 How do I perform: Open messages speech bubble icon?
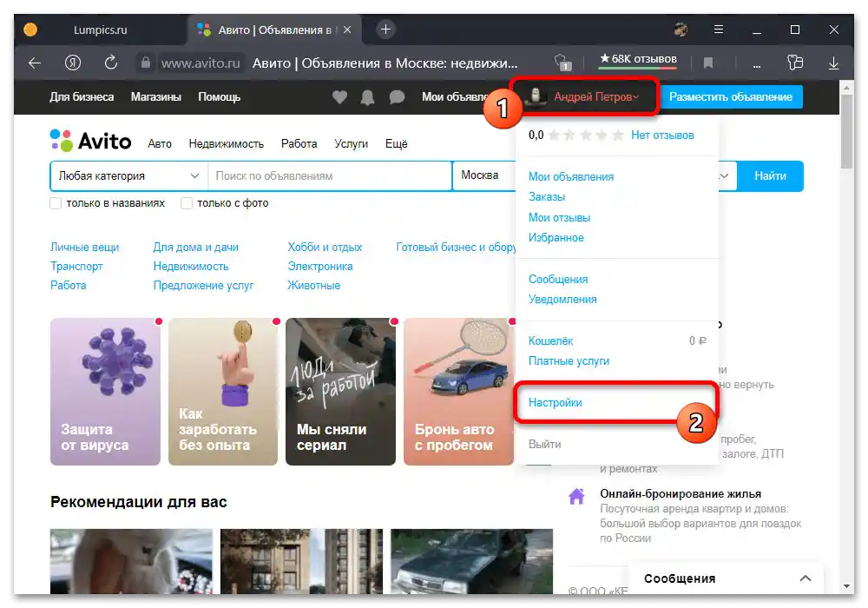(x=397, y=97)
